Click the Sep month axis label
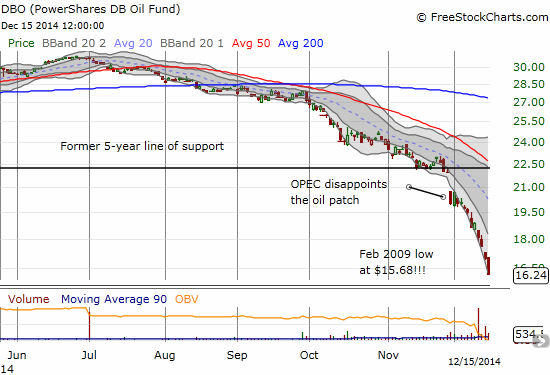The width and height of the screenshot is (550, 375). click(237, 355)
